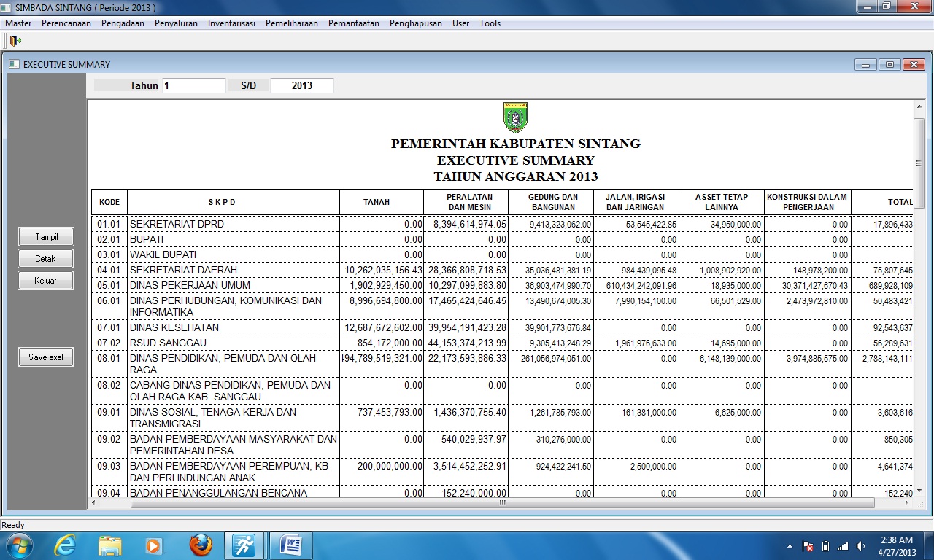Open the SIMBADA running-man app from taskbar
934x560 pixels.
tap(244, 545)
